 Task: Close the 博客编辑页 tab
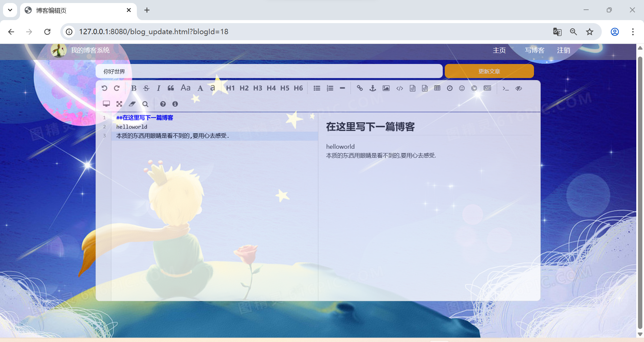(129, 10)
